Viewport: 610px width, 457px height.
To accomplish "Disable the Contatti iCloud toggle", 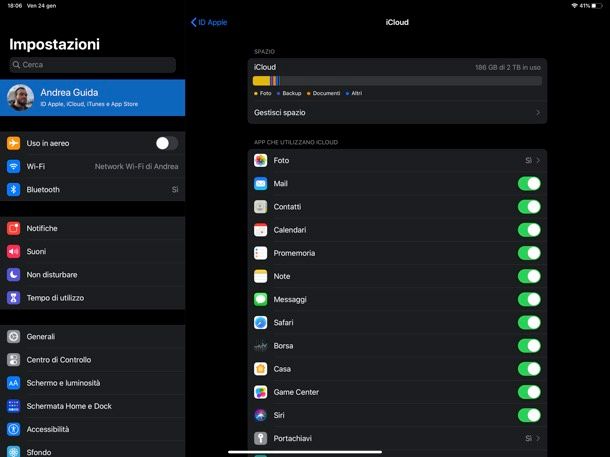I will click(x=529, y=207).
